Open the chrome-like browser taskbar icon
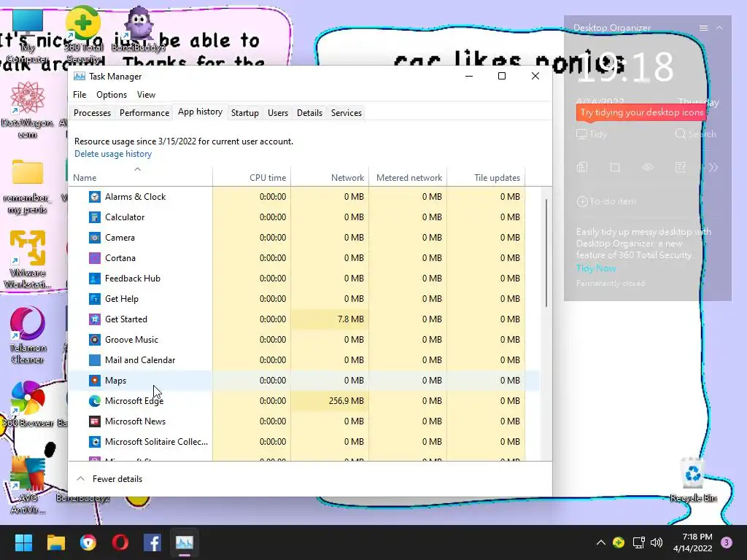Viewport: 747px width, 560px height. click(88, 542)
